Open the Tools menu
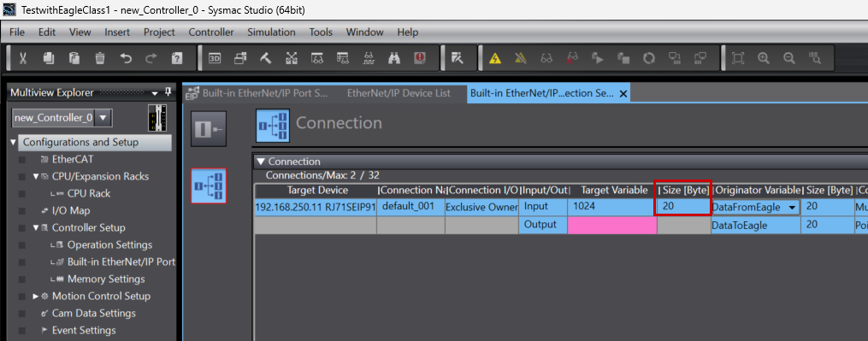This screenshot has height=341, width=868. (x=321, y=32)
